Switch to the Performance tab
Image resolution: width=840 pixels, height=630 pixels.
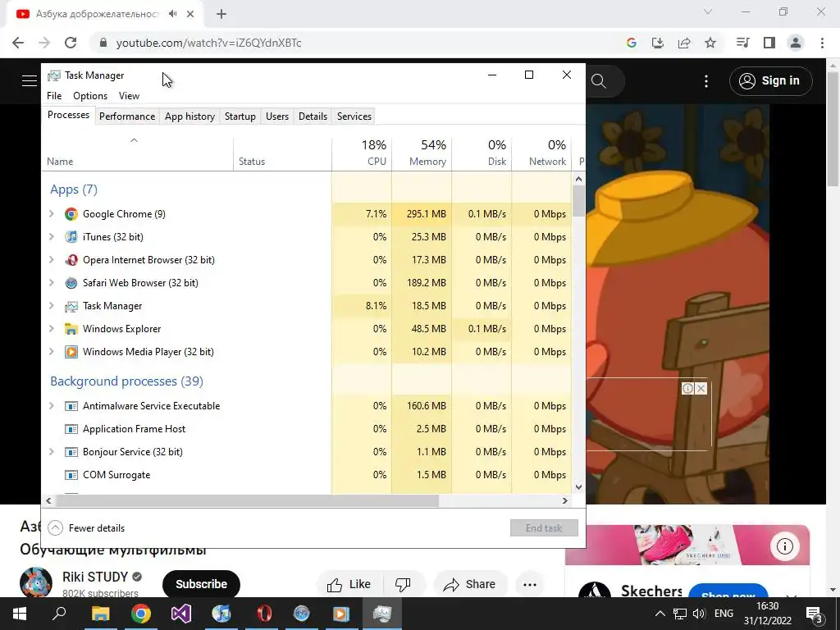click(x=127, y=116)
